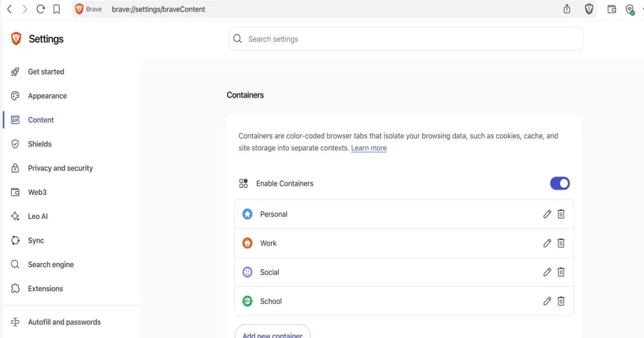Click the Brave chip in address bar

click(89, 9)
